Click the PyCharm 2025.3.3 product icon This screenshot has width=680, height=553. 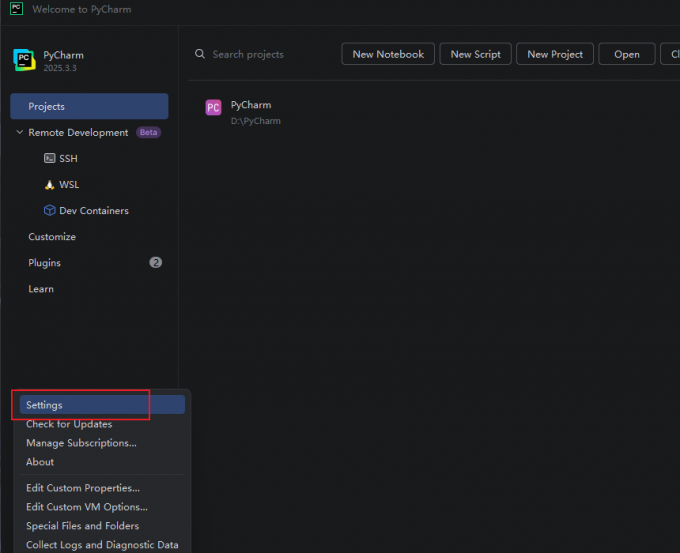click(x=24, y=60)
